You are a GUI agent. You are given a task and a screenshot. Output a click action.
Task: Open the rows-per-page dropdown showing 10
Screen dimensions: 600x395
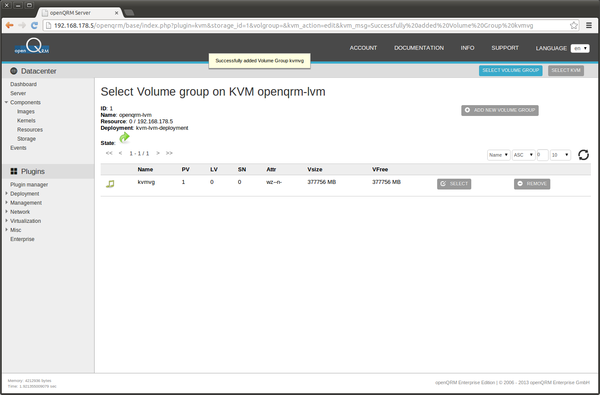pos(560,155)
